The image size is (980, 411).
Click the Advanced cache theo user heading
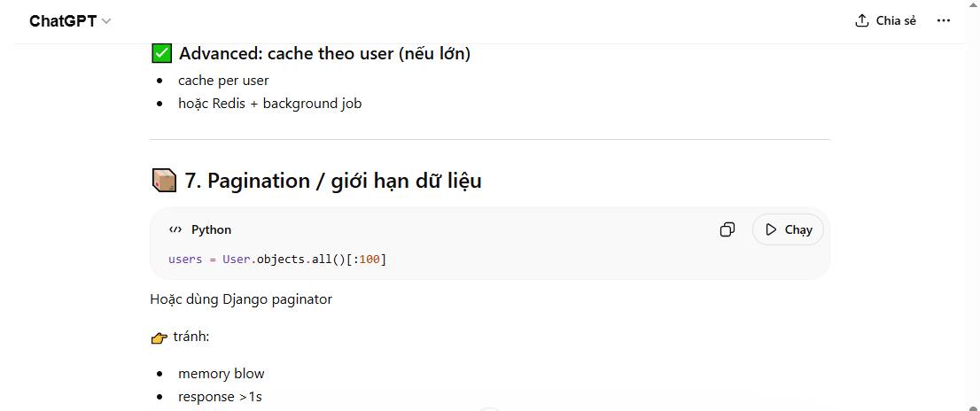tap(324, 53)
